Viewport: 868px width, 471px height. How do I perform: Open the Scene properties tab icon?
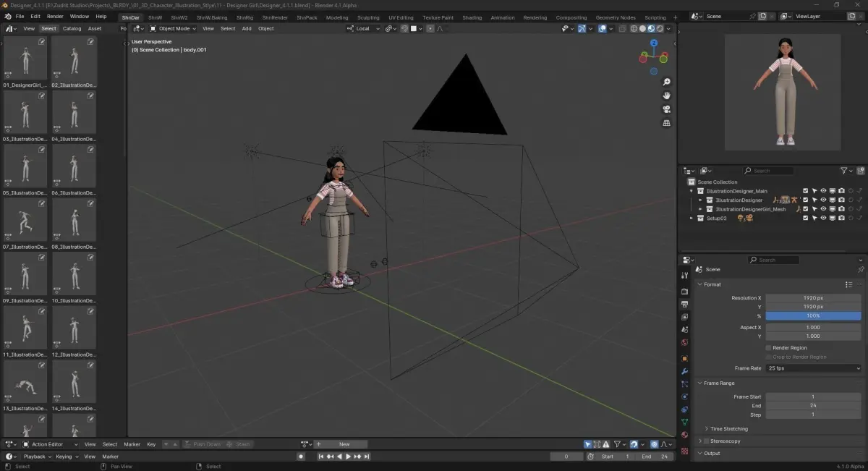685,330
